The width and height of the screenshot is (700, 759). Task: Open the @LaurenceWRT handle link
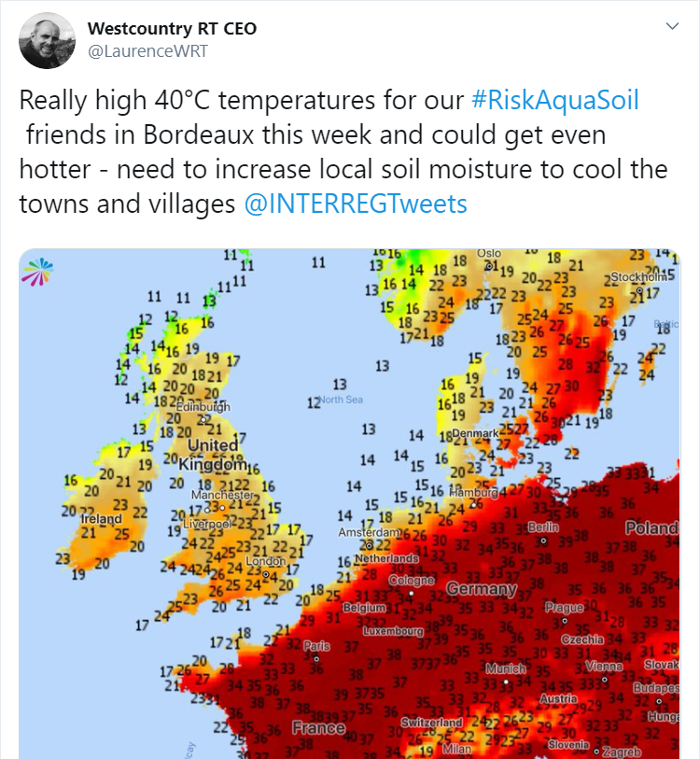(x=147, y=51)
